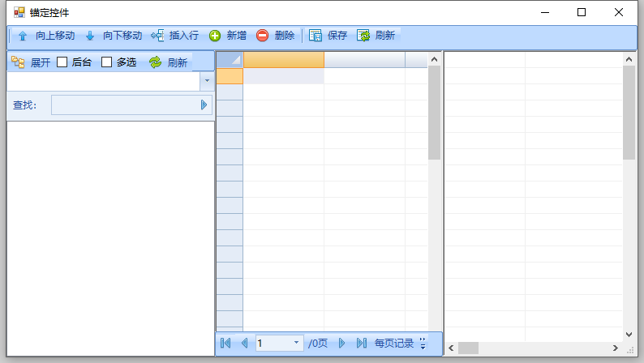Click the 插入行 label
The image size is (644, 363).
pyautogui.click(x=184, y=36)
